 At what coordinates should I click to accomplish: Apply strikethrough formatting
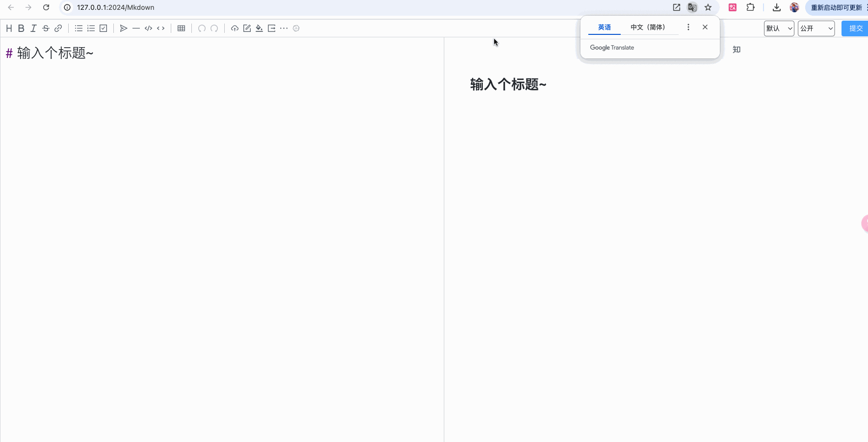pyautogui.click(x=46, y=28)
